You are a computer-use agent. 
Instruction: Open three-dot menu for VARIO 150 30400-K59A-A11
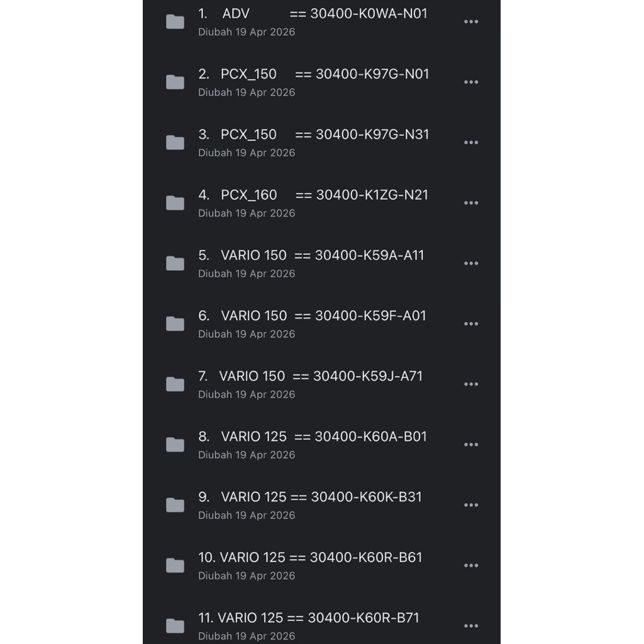coord(470,264)
